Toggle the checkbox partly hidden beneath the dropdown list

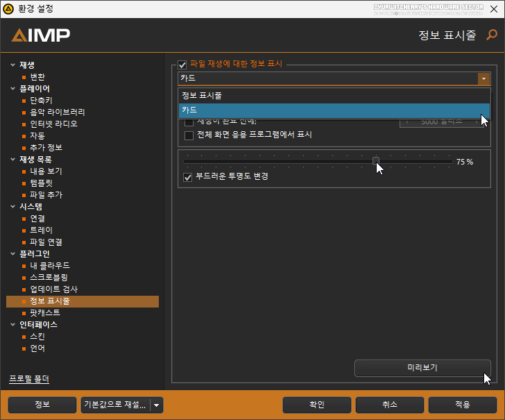(x=189, y=122)
